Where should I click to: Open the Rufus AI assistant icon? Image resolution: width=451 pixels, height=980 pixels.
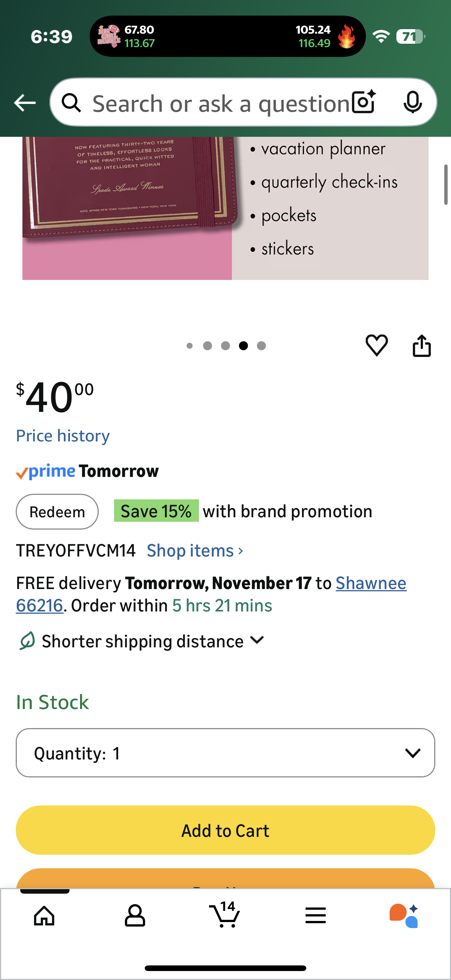[404, 915]
